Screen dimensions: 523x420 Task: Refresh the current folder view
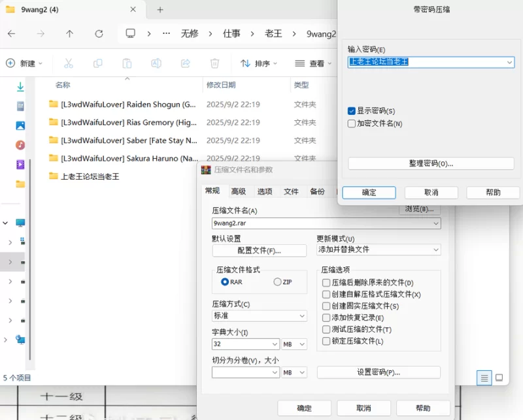pos(99,33)
